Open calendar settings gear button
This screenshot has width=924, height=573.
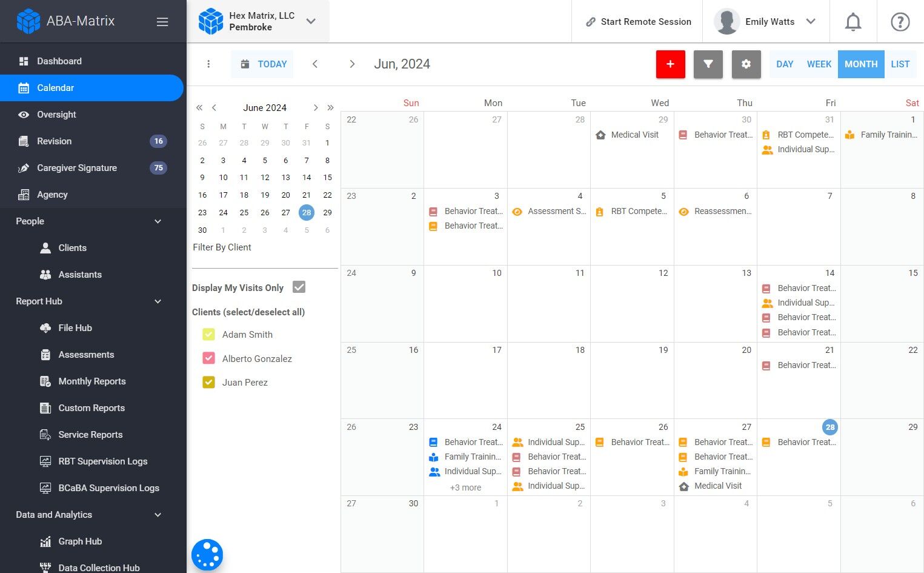point(746,64)
